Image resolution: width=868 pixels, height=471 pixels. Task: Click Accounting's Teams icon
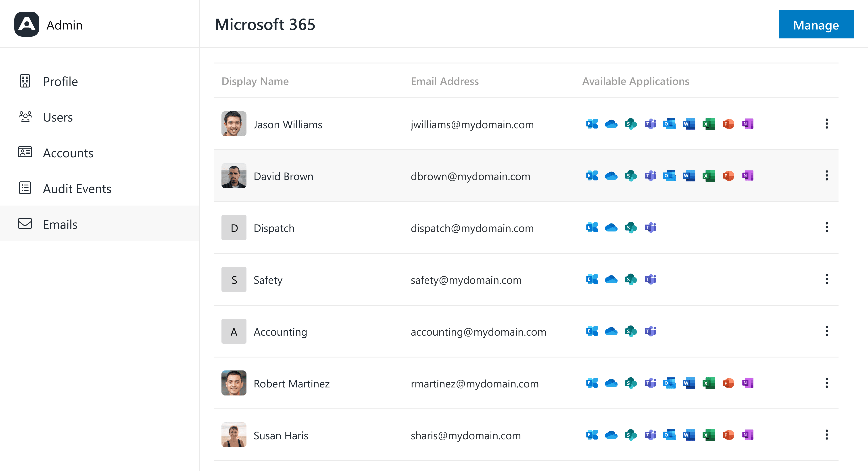pos(650,331)
